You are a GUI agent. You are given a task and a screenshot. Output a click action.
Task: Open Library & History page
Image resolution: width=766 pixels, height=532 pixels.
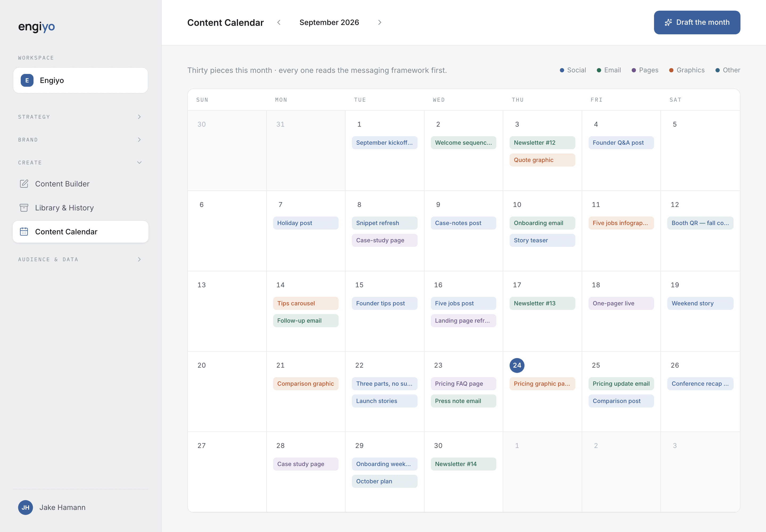[x=80, y=208]
